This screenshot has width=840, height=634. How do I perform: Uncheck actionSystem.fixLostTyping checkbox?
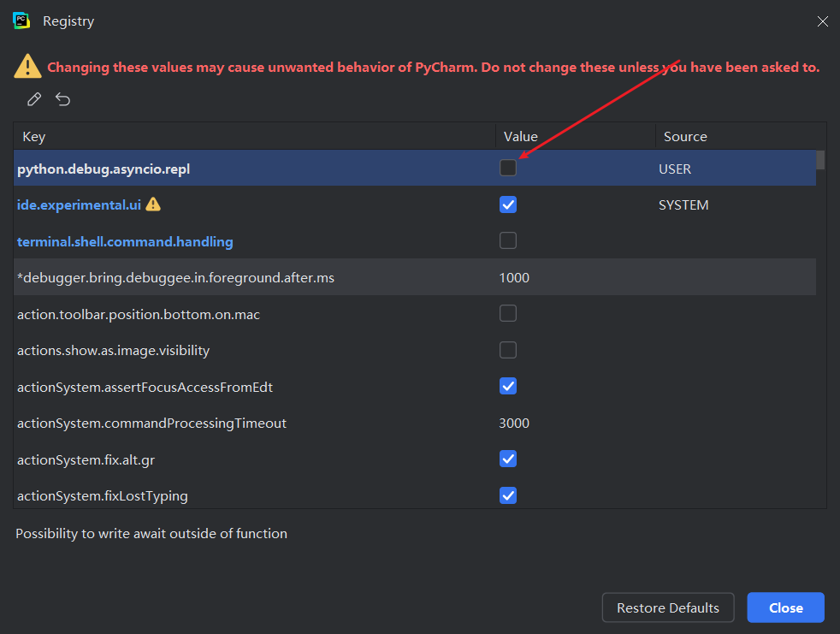[x=508, y=495]
